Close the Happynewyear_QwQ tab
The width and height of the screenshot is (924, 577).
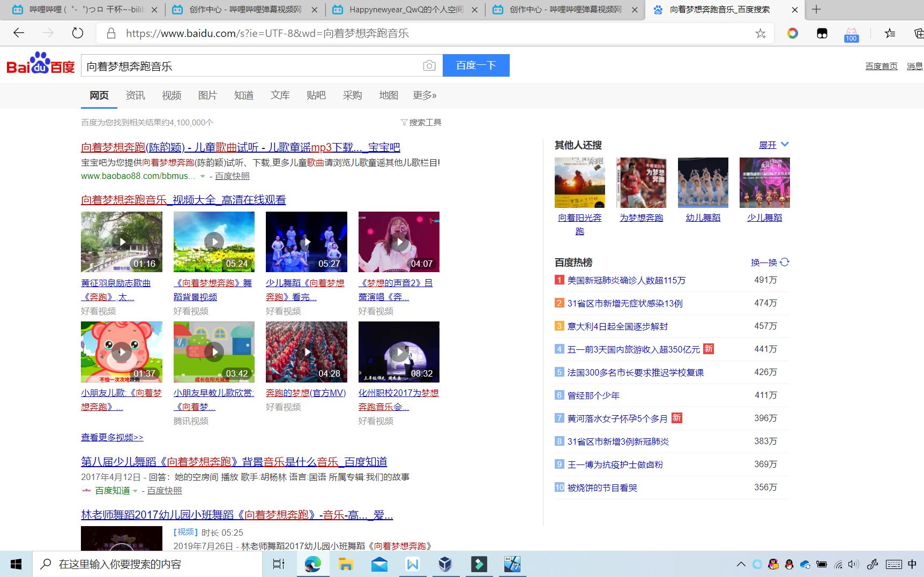click(x=474, y=10)
